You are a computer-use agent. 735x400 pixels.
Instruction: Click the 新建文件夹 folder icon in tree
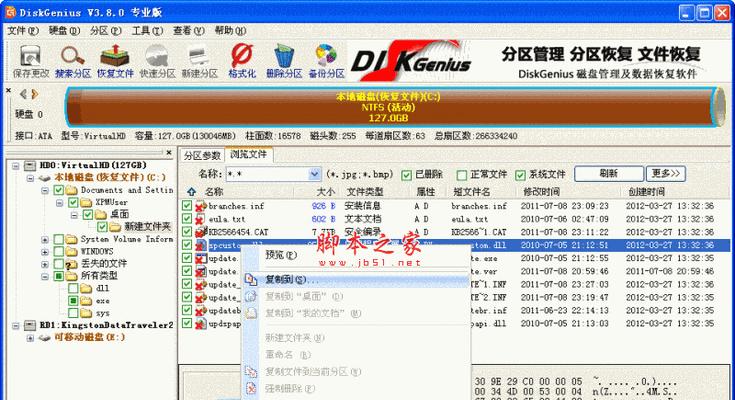(115, 227)
